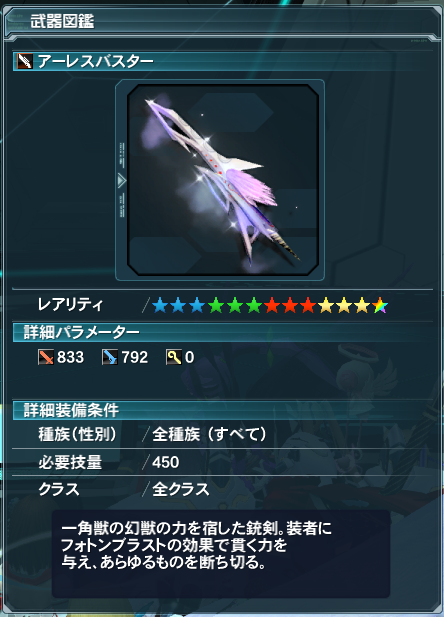The height and width of the screenshot is (617, 444).
Task: Click the first blue rarity star
Action: tap(160, 305)
